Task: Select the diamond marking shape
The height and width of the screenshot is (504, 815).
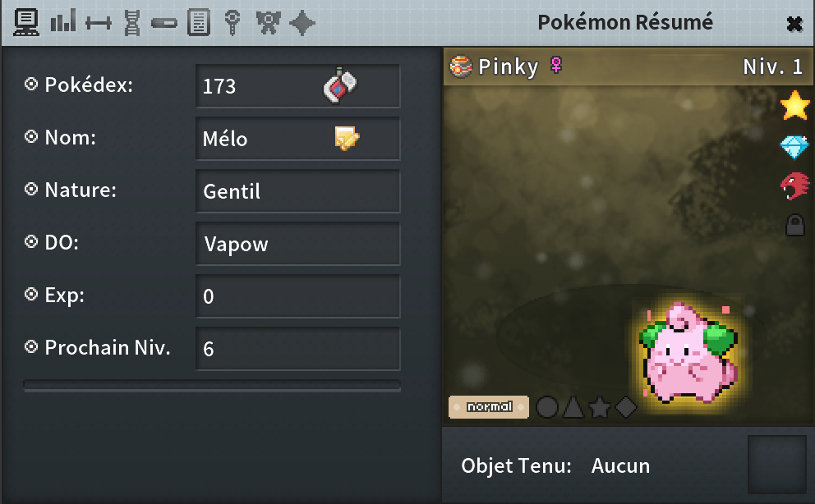Action: pos(626,407)
